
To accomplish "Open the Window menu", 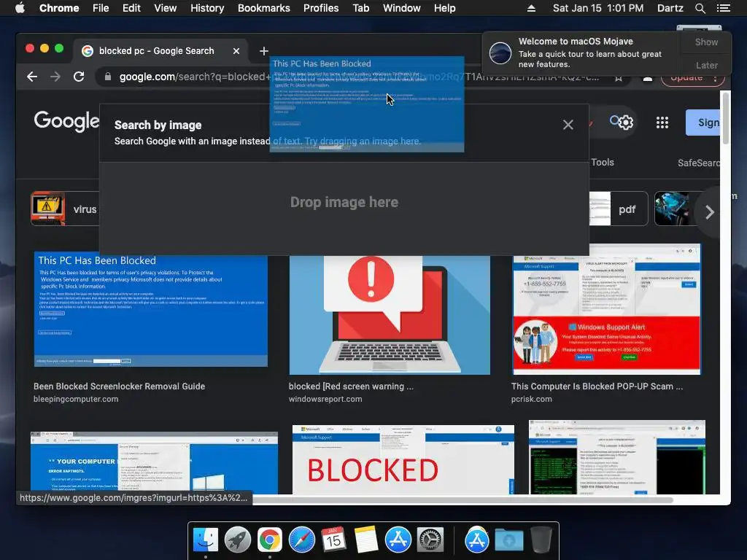I will (x=402, y=8).
